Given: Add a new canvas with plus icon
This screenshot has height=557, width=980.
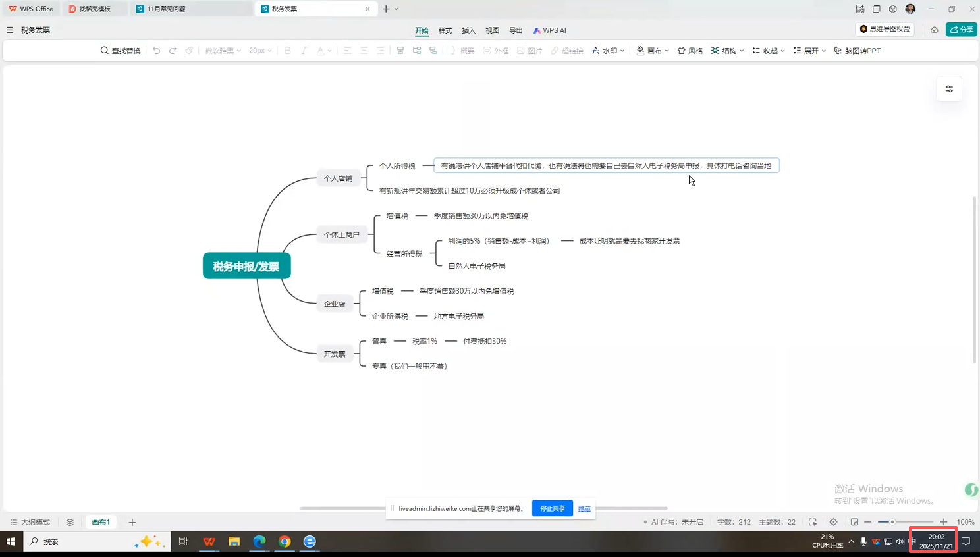Looking at the screenshot, I should pos(132,522).
